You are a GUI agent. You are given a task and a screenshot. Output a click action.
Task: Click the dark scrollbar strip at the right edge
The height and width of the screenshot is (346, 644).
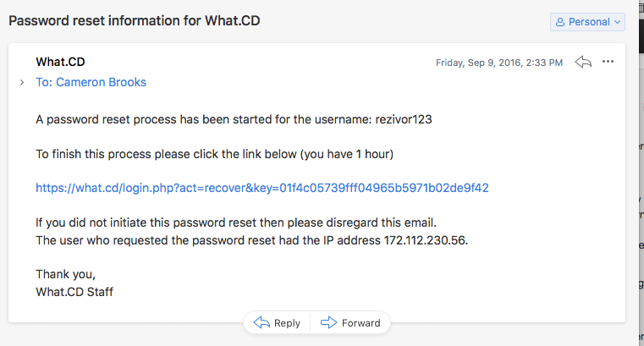(641, 27)
